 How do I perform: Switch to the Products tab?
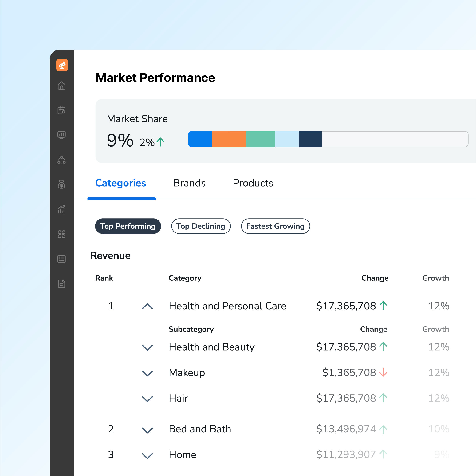point(253,183)
